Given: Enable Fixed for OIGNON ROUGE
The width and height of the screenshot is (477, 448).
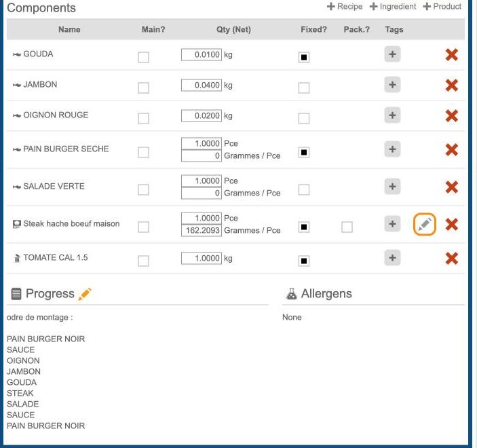Looking at the screenshot, I should 304,118.
